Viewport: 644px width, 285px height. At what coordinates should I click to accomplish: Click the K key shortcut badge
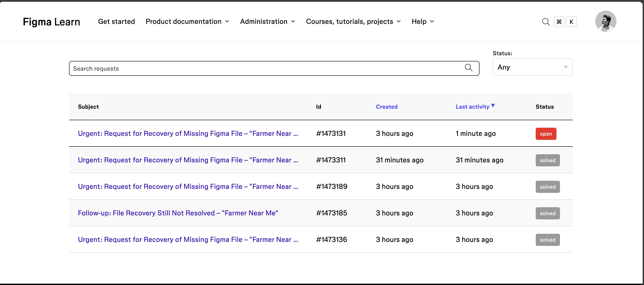(x=571, y=22)
